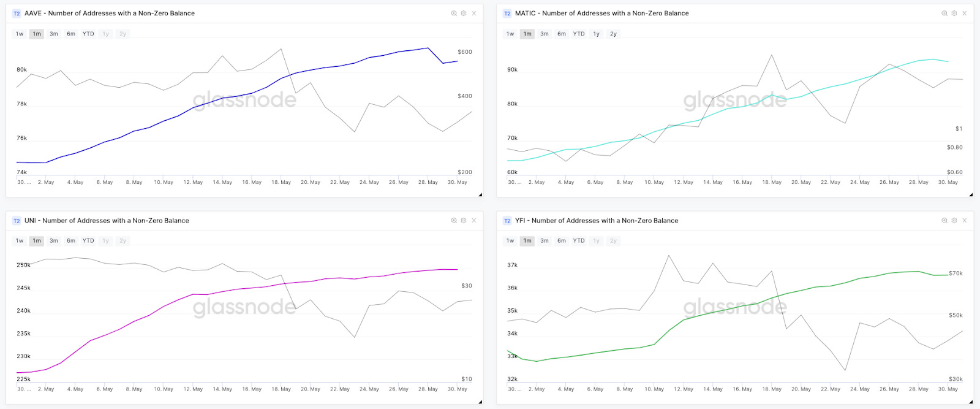Set YFI chart to 1m range

(x=527, y=241)
